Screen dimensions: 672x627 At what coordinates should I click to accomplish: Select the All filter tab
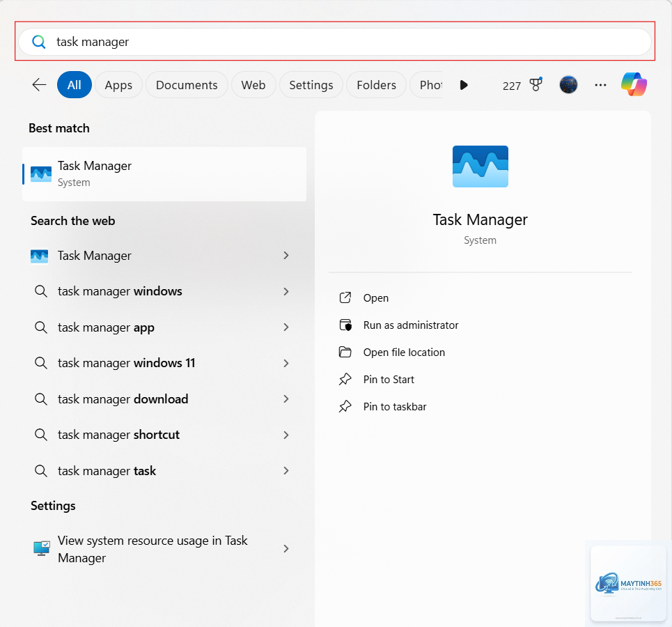click(74, 85)
